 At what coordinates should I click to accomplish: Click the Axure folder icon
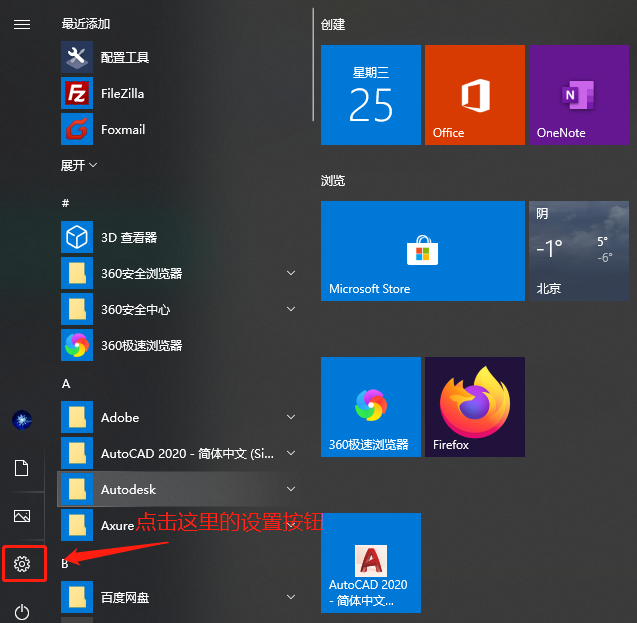[x=77, y=525]
